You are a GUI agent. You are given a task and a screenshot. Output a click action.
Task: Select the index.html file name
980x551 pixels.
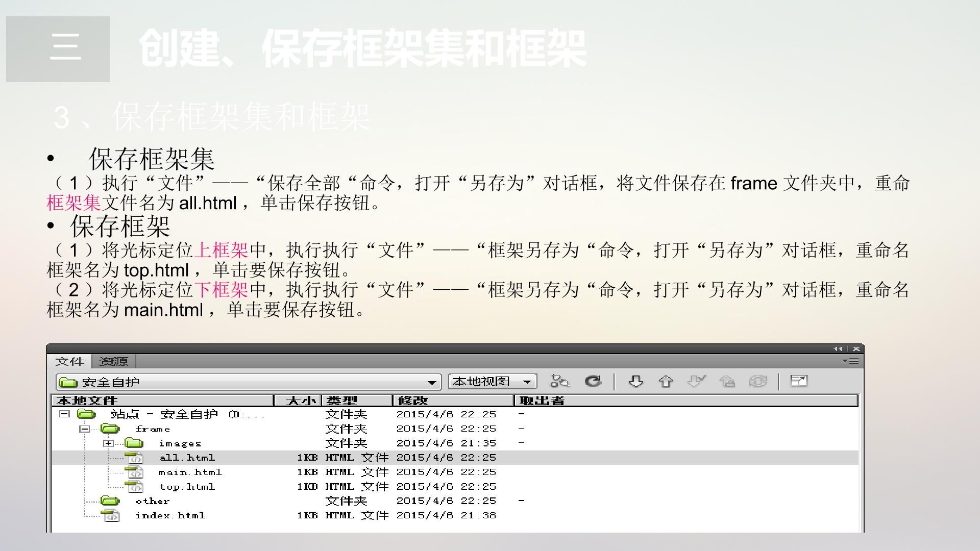pos(170,515)
